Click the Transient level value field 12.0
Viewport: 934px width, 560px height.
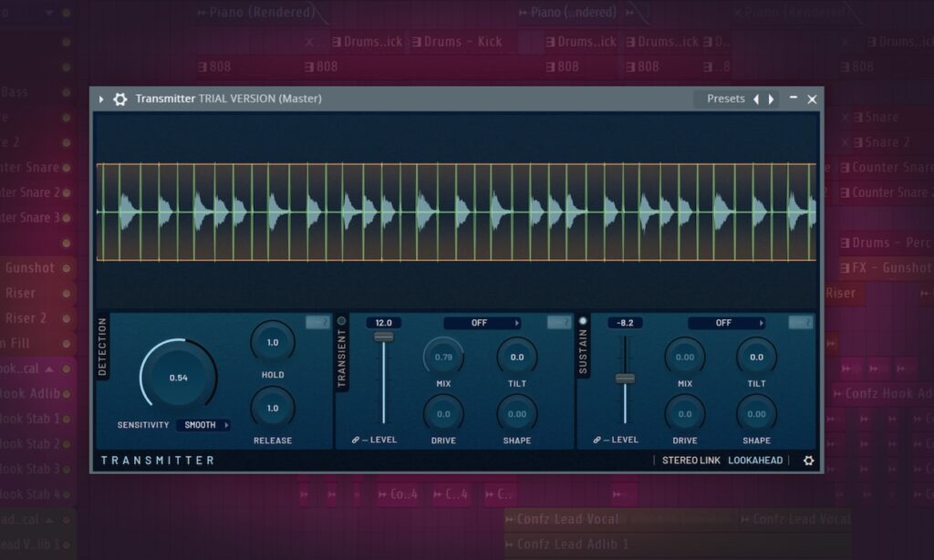click(384, 323)
